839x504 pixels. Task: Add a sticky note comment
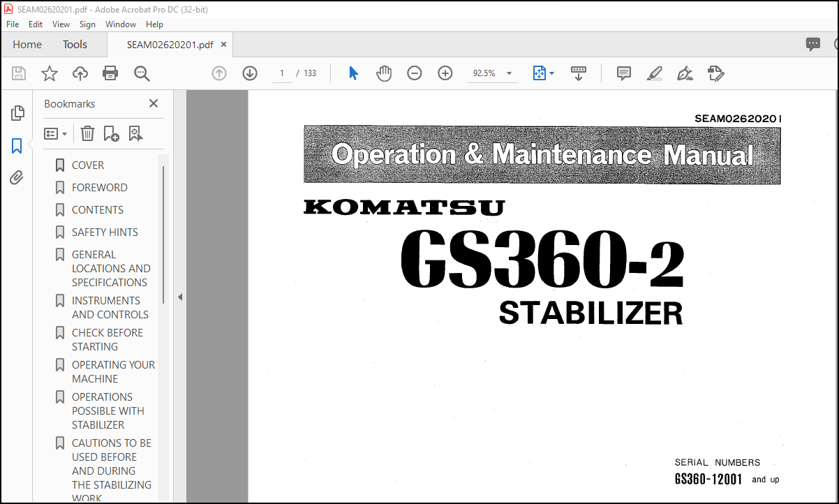[624, 73]
